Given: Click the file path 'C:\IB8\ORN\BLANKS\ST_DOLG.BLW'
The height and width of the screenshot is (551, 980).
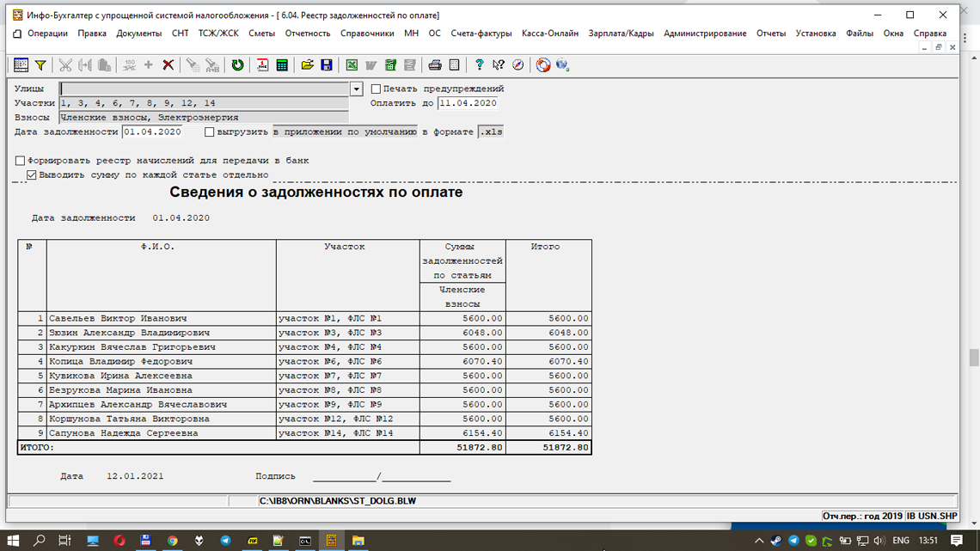Looking at the screenshot, I should (338, 501).
